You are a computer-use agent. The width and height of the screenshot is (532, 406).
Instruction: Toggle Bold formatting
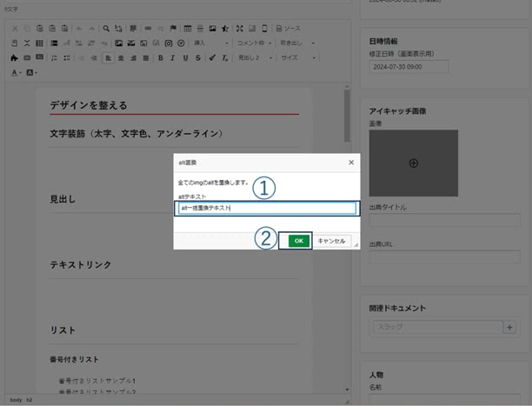coord(161,58)
